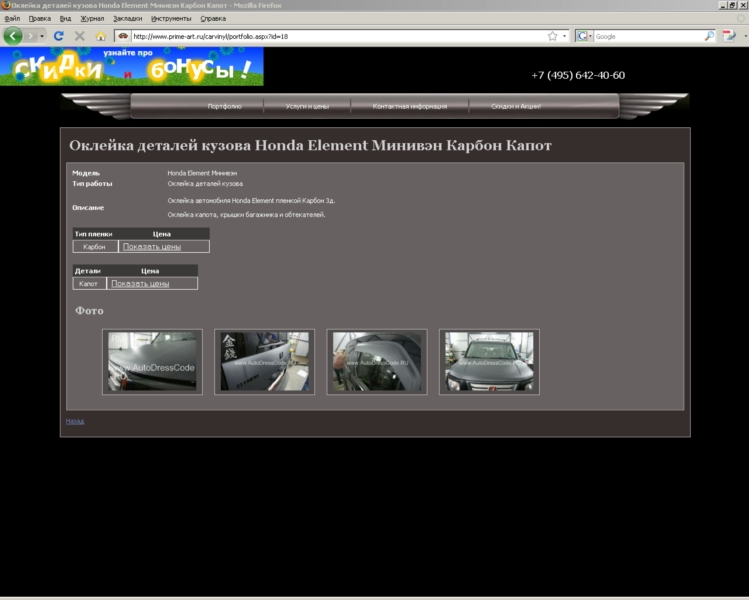Open the Google search engine selector
Screen dimensions: 749x600
tap(584, 36)
